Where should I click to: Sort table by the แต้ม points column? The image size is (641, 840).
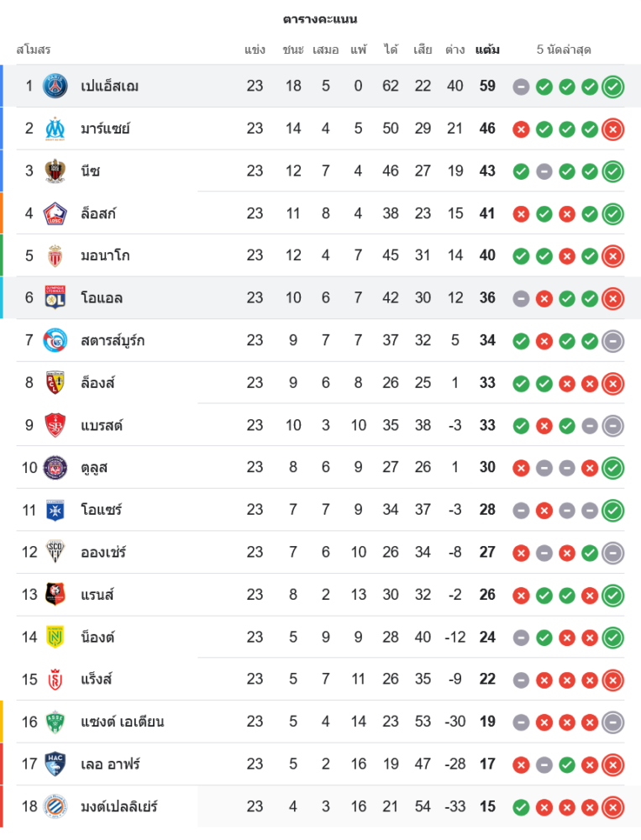click(x=487, y=50)
